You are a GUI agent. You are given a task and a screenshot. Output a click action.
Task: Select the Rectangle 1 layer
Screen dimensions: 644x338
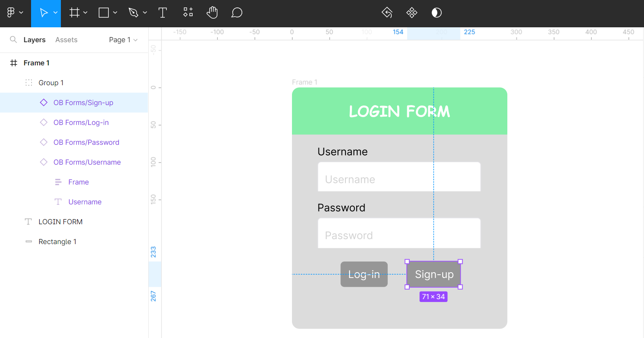point(57,242)
